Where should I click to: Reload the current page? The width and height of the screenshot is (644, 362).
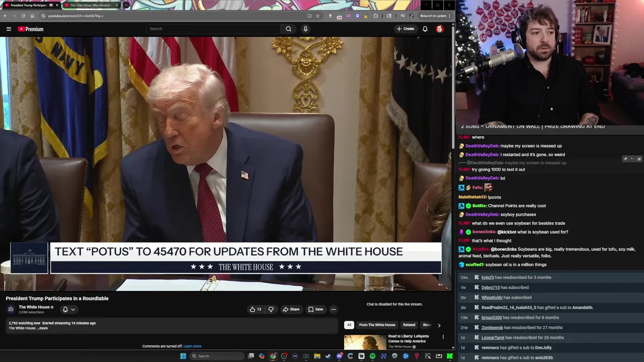(x=23, y=16)
